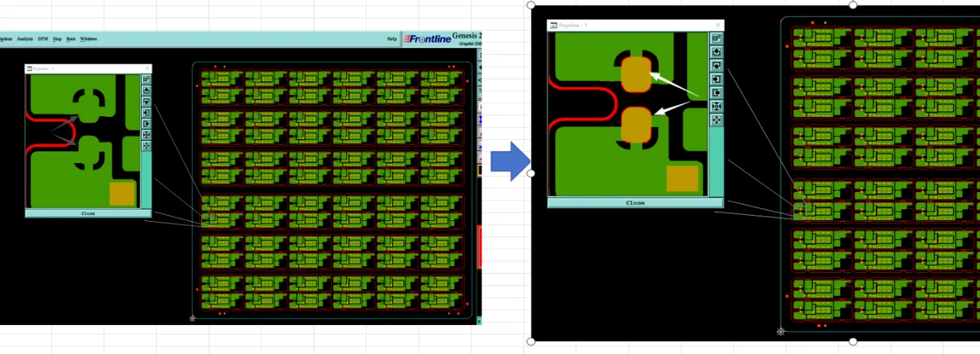
Task: Click the pan-down arrow icon in right Popview
Action: pos(716,65)
